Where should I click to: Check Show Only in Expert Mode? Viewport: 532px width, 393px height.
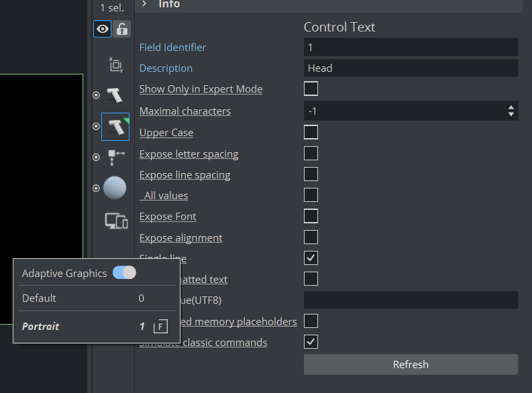[x=311, y=89]
